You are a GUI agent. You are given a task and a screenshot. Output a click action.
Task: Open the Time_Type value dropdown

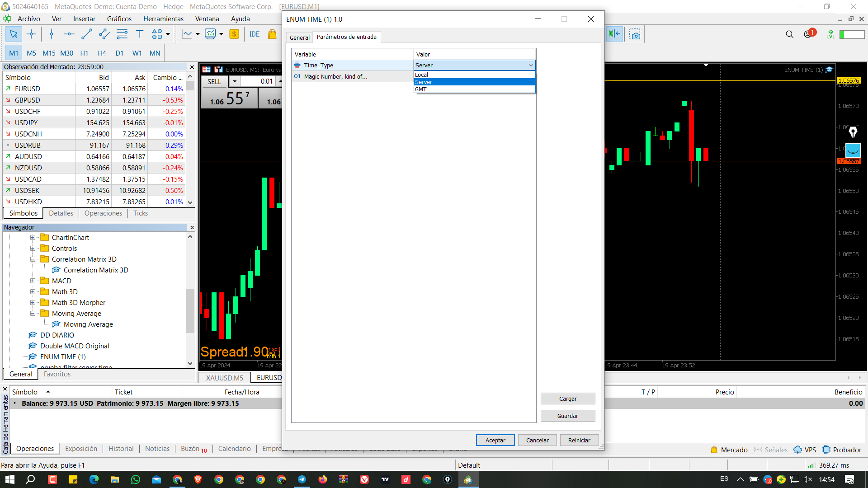pyautogui.click(x=474, y=65)
